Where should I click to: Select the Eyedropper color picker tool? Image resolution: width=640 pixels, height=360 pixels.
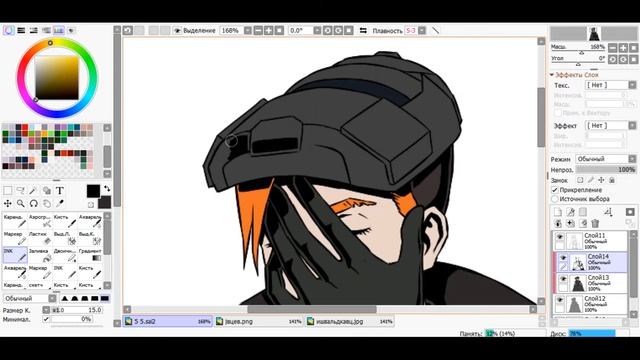[x=60, y=203]
